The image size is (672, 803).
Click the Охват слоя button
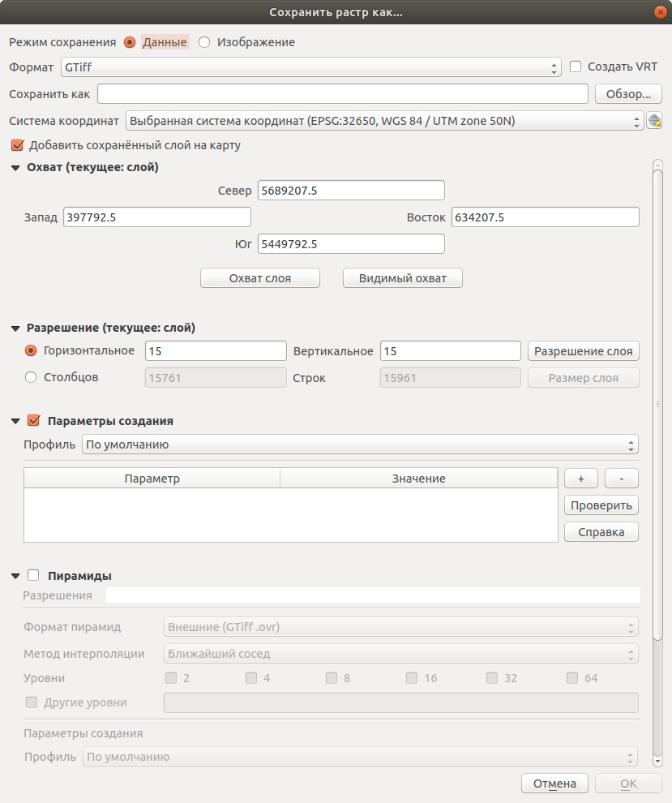pos(260,278)
